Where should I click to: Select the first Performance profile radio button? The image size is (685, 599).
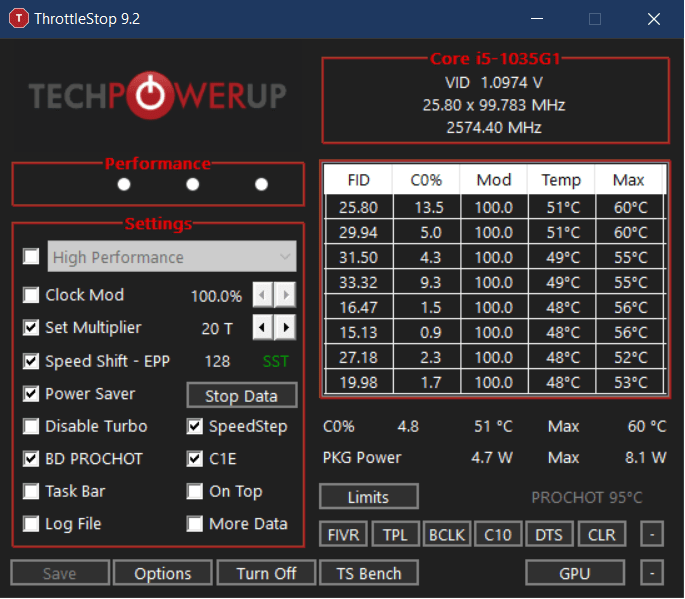coord(124,184)
